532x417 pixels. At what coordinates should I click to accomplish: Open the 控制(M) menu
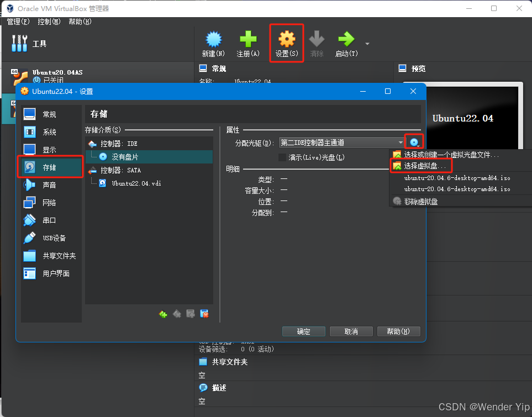click(49, 22)
